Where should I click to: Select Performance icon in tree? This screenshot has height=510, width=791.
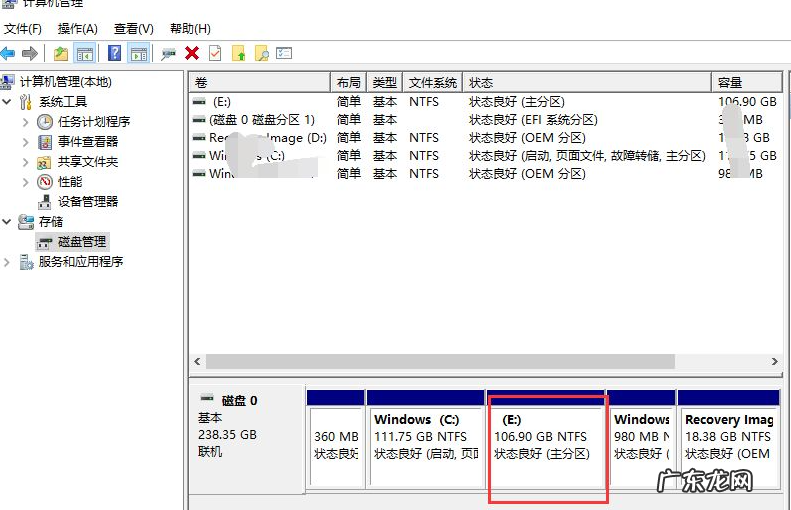pyautogui.click(x=45, y=182)
